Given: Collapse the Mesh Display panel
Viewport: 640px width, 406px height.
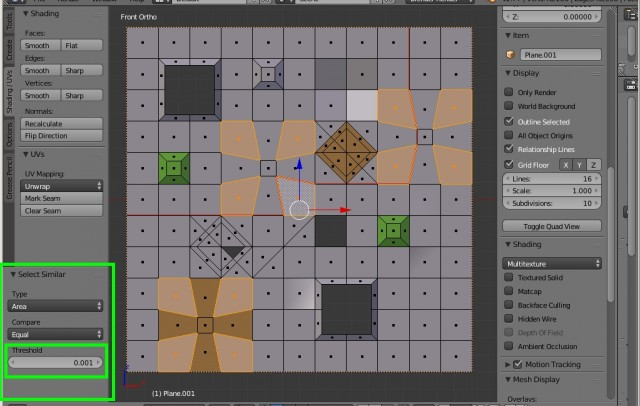Looking at the screenshot, I should pos(508,379).
